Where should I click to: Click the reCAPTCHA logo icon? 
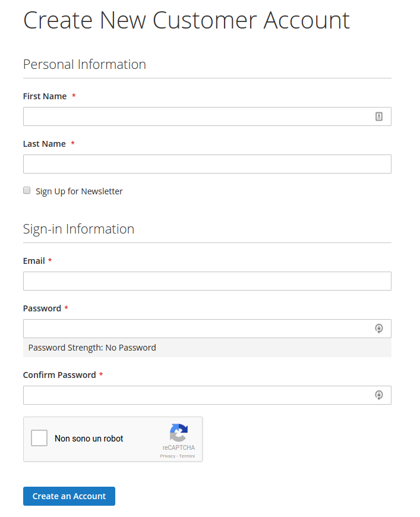click(x=178, y=433)
